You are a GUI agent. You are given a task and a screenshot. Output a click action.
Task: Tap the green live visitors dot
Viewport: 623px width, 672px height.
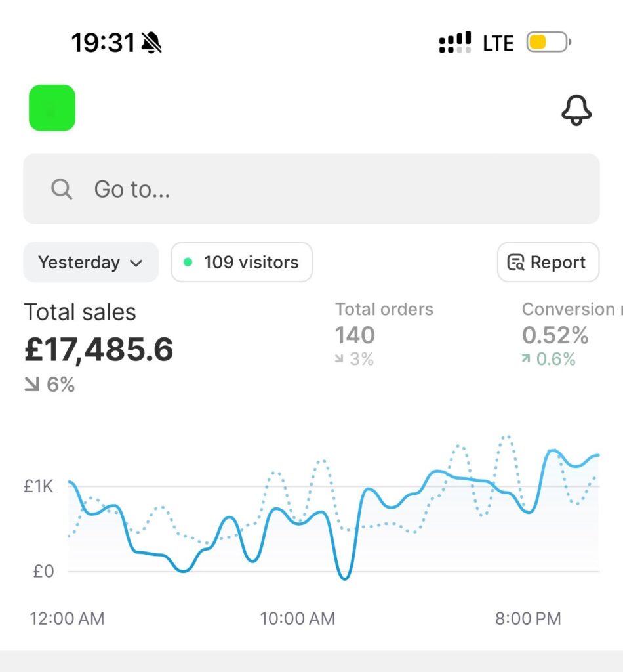point(188,262)
